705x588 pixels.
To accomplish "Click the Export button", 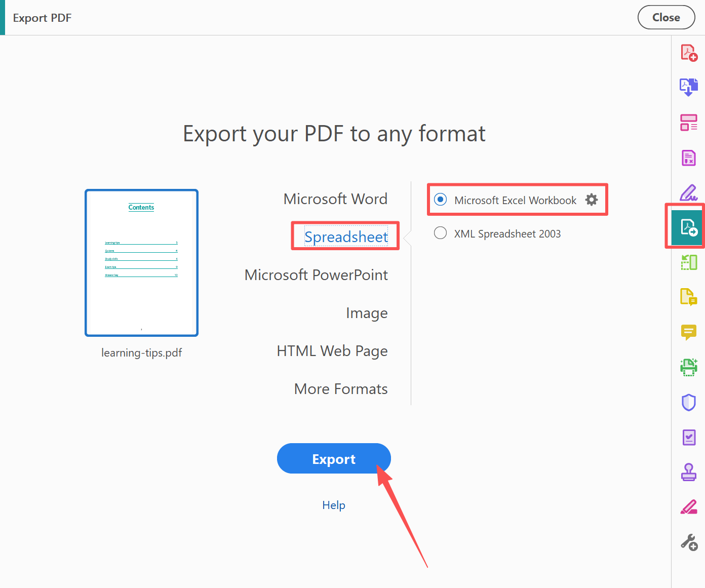I will [334, 458].
